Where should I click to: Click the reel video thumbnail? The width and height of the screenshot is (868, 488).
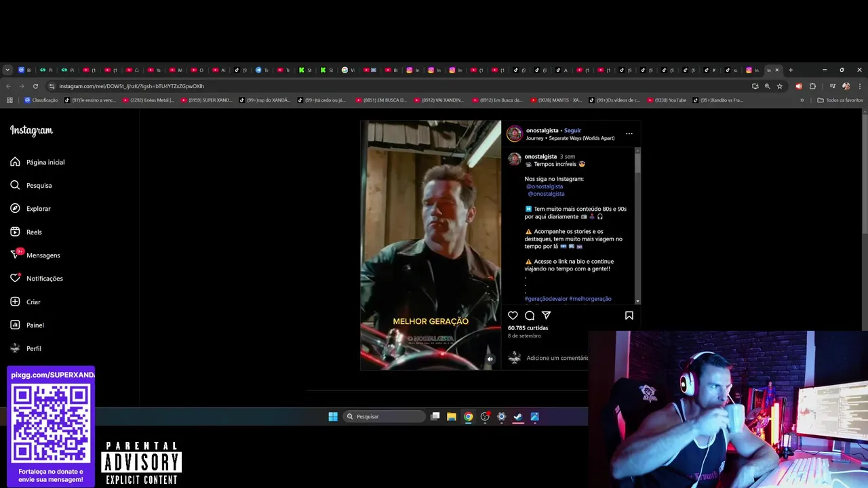pos(431,245)
